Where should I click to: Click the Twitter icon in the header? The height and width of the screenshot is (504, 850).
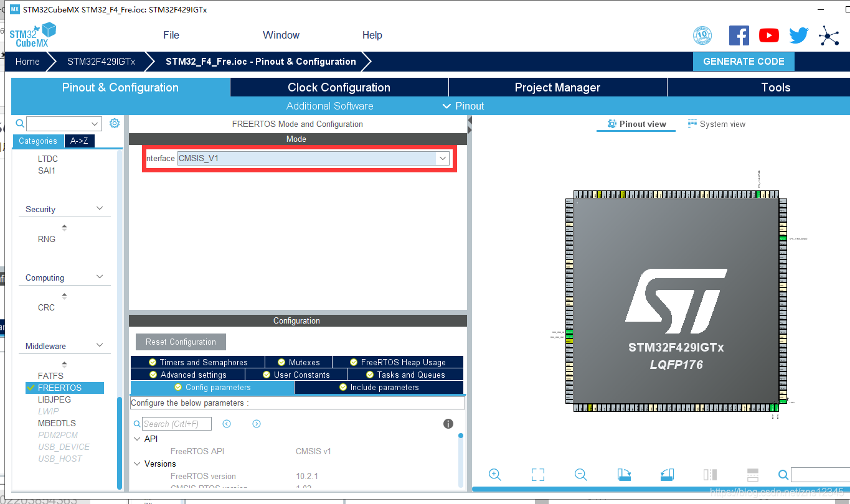(798, 35)
